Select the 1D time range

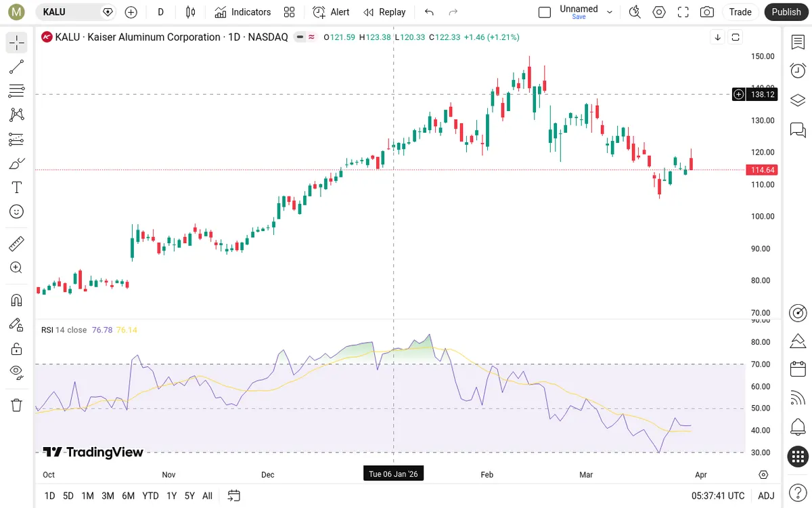tap(49, 496)
